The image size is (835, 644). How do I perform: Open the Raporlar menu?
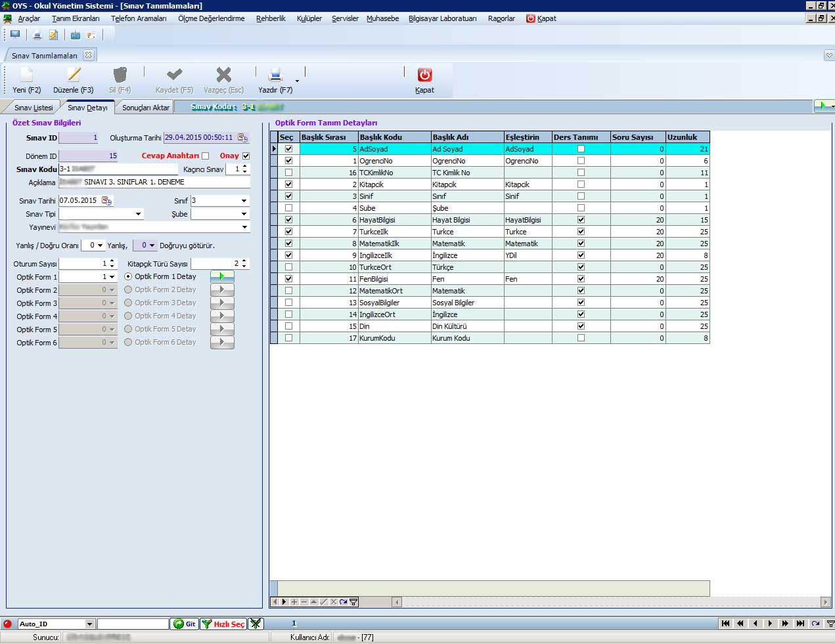pyautogui.click(x=501, y=18)
